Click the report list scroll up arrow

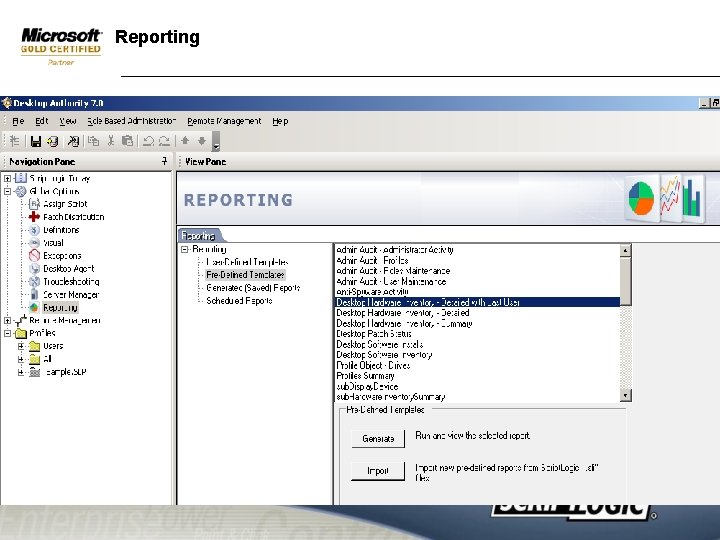pos(625,250)
